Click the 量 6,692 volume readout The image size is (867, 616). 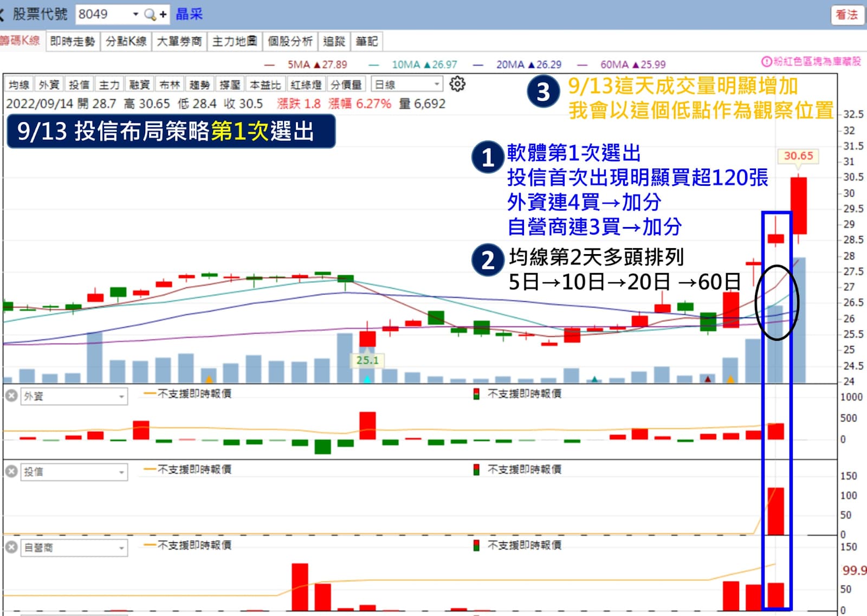pos(422,103)
